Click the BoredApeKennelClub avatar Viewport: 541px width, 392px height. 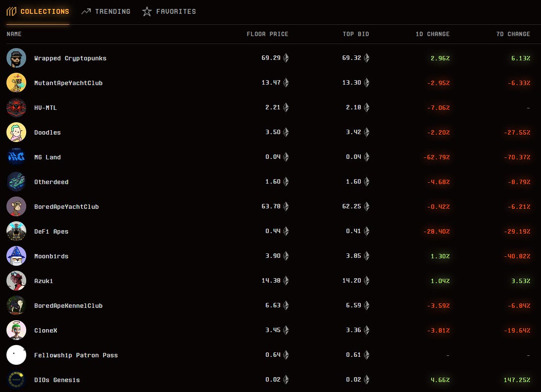pyautogui.click(x=16, y=305)
